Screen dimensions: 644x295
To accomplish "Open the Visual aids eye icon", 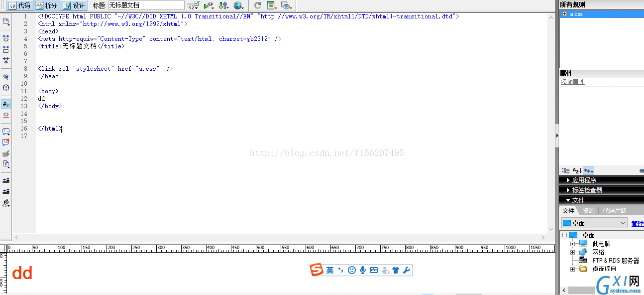I will click(286, 5).
